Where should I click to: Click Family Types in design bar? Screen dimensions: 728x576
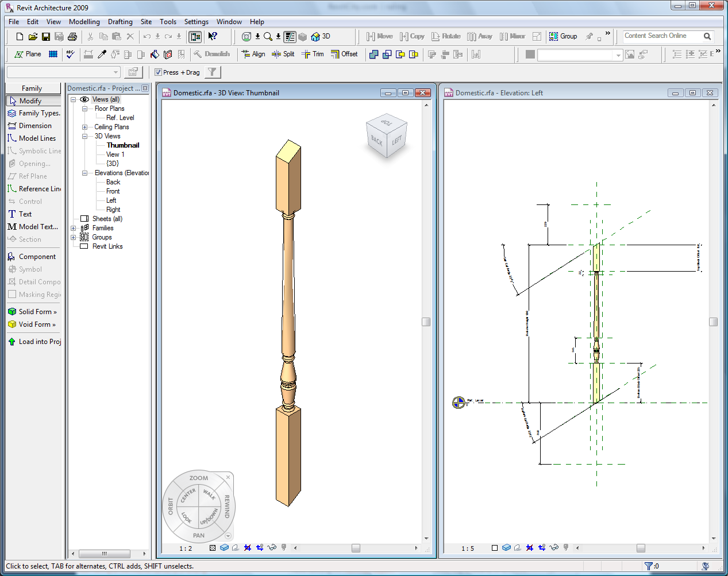coord(34,113)
